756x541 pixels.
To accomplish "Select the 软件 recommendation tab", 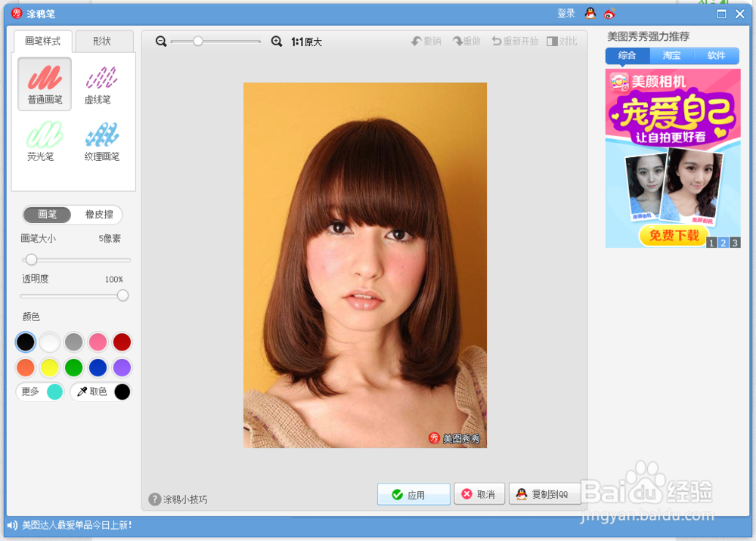I will 716,56.
